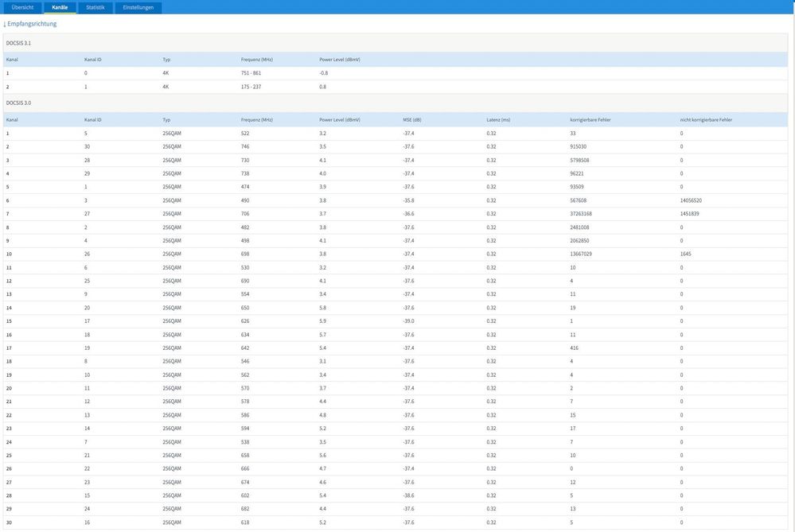795x532 pixels.
Task: Select the frequency 682 cell
Action: tap(245, 509)
